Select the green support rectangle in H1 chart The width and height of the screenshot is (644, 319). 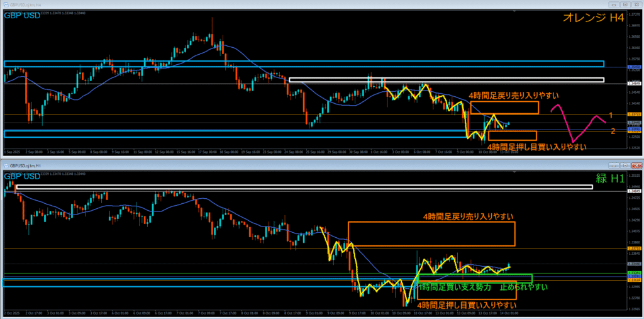pos(475,278)
